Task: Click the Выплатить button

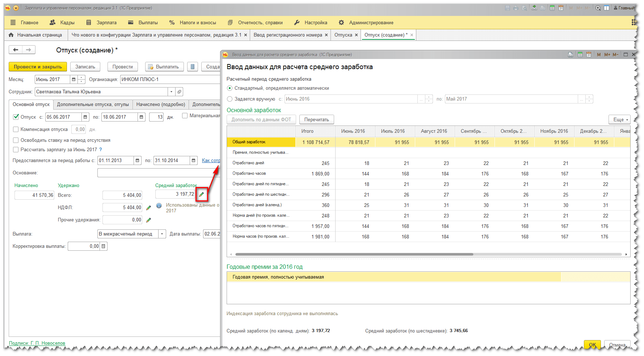Action: (164, 67)
